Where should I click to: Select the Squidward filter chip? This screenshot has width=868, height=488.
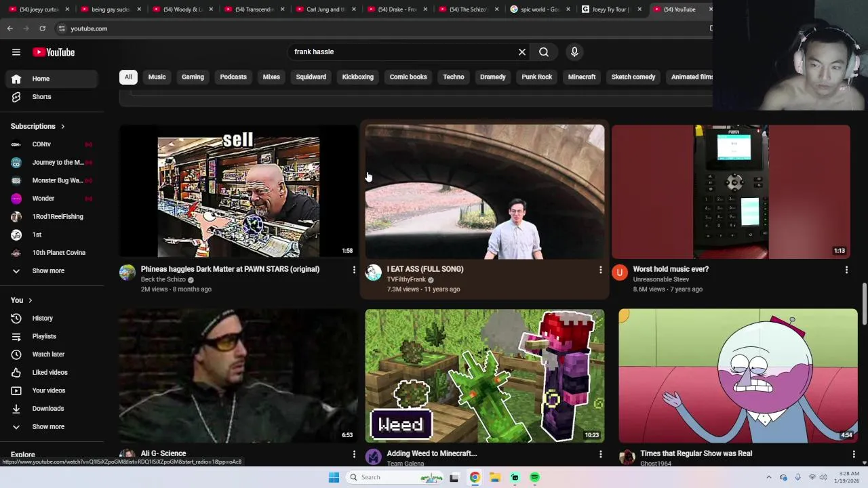point(311,77)
